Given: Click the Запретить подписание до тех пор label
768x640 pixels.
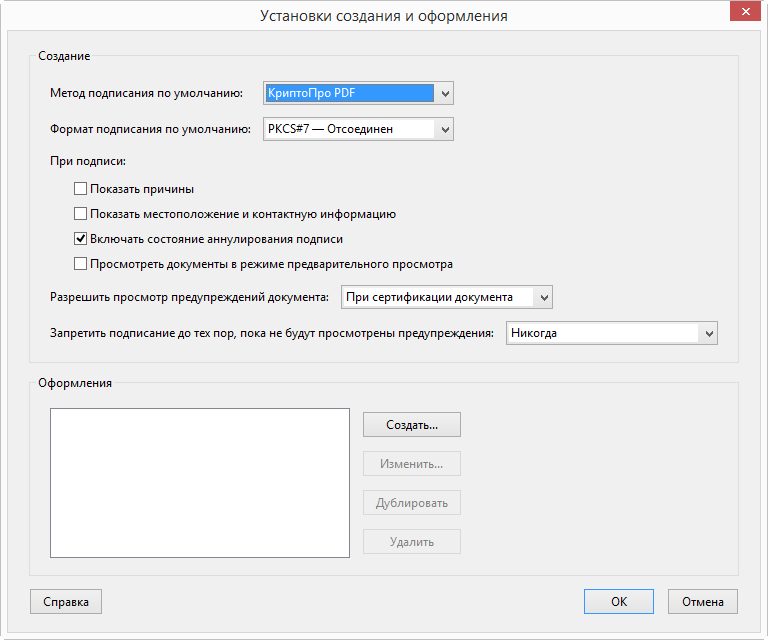Looking at the screenshot, I should point(272,333).
